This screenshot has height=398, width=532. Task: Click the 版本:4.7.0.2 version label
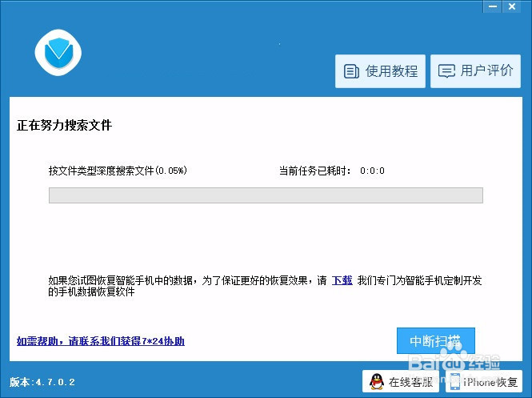(x=42, y=382)
